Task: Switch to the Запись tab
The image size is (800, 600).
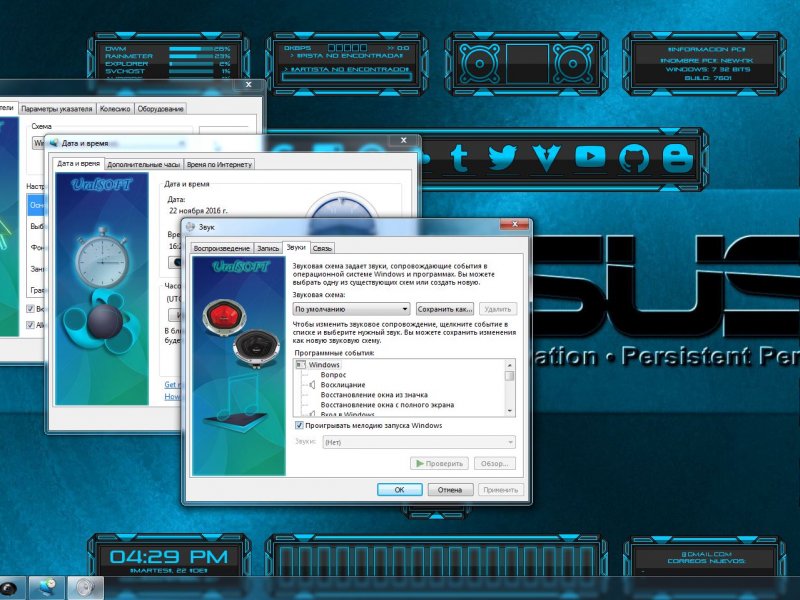Action: [268, 248]
